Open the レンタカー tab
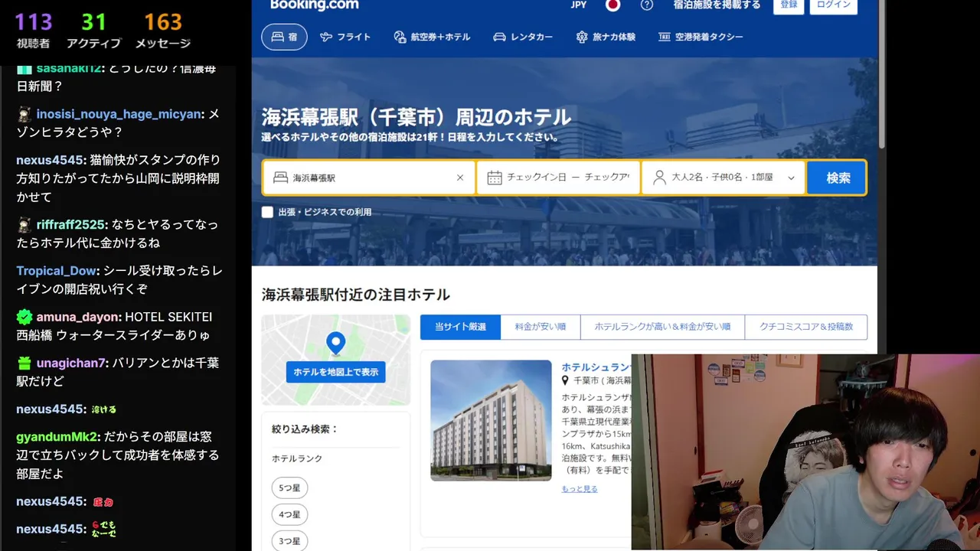This screenshot has height=551, width=980. coord(523,37)
